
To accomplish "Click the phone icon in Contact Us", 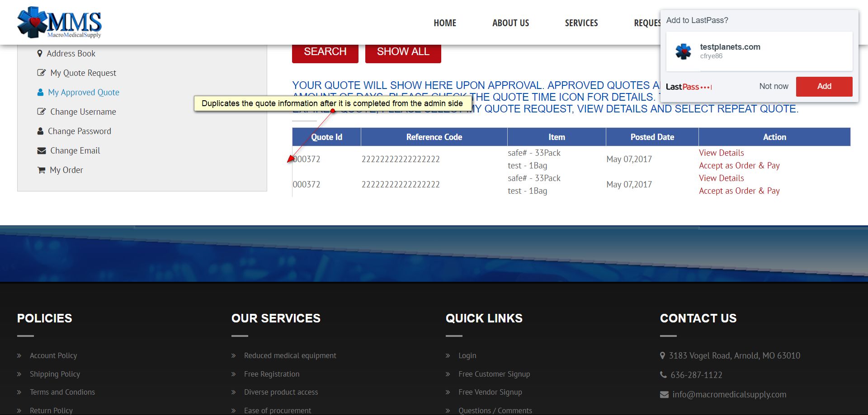I will 663,375.
